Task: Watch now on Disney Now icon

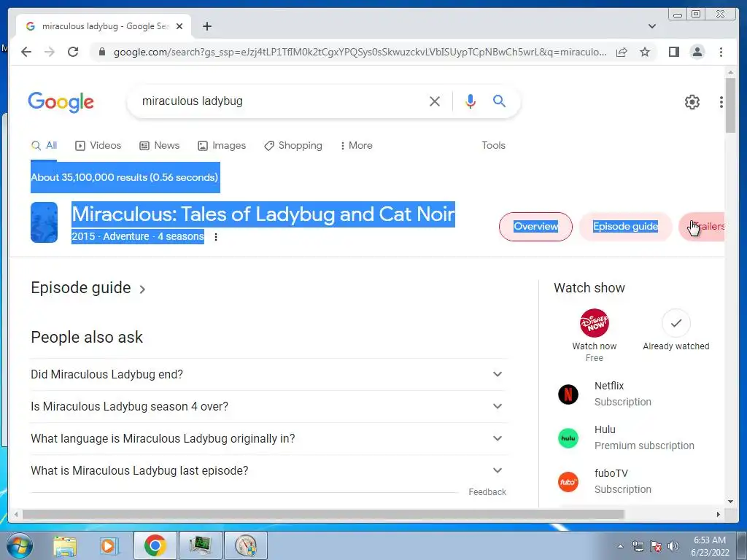Action: [x=594, y=323]
